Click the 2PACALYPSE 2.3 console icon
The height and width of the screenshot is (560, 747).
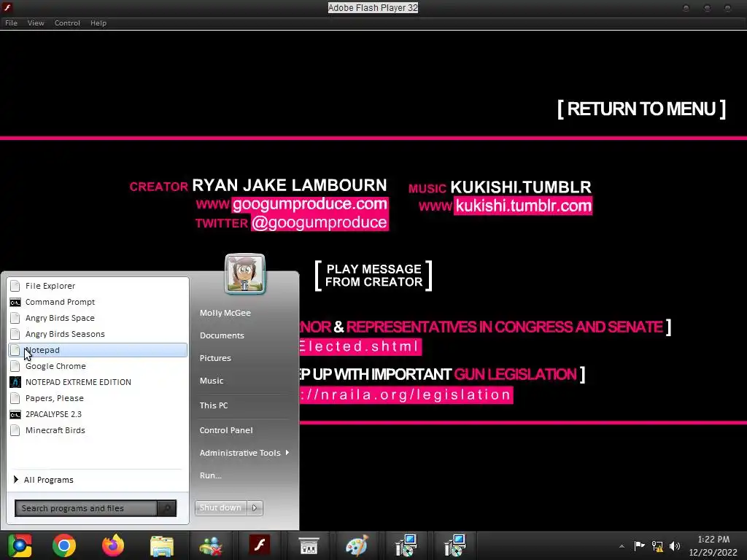[15, 414]
